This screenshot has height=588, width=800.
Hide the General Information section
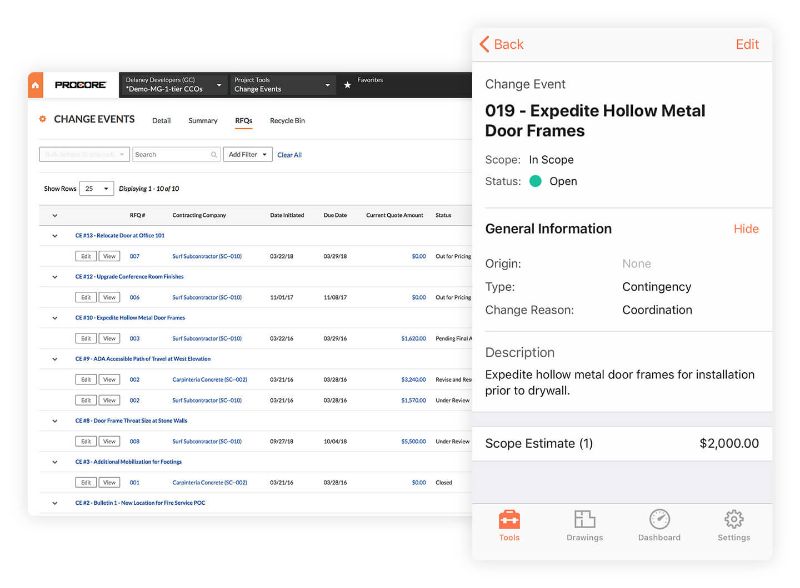pyautogui.click(x=746, y=229)
